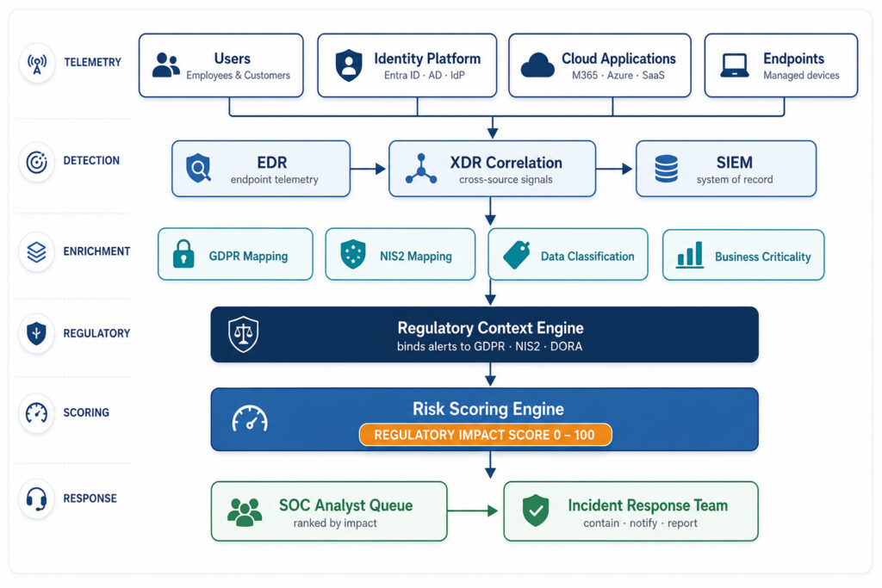The width and height of the screenshot is (882, 588).
Task: Click the Enrichment stacked layers icon
Action: (x=36, y=252)
